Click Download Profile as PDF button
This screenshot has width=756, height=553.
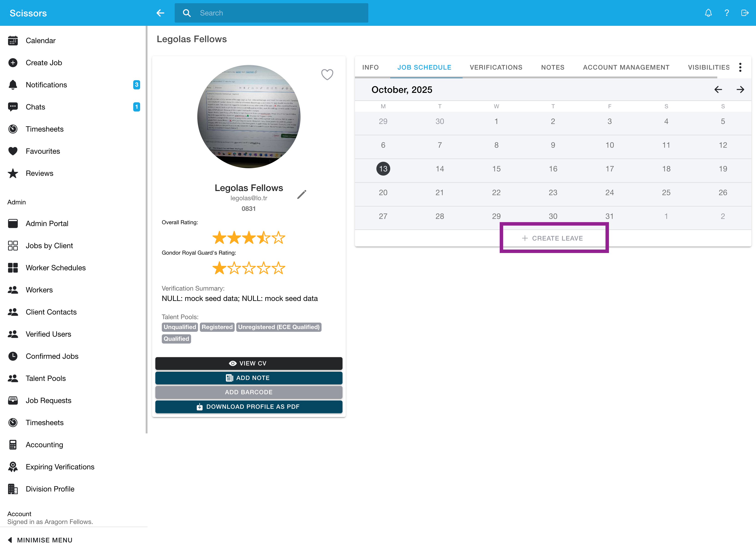(x=249, y=407)
